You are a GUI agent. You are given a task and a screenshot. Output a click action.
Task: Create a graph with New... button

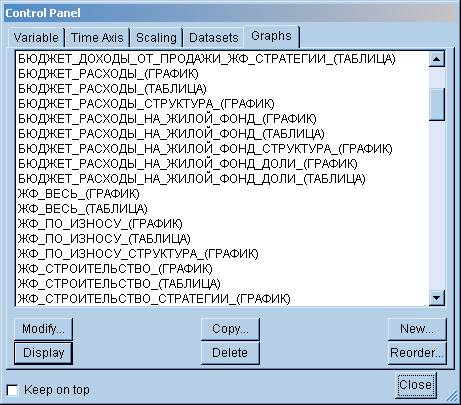(x=417, y=329)
